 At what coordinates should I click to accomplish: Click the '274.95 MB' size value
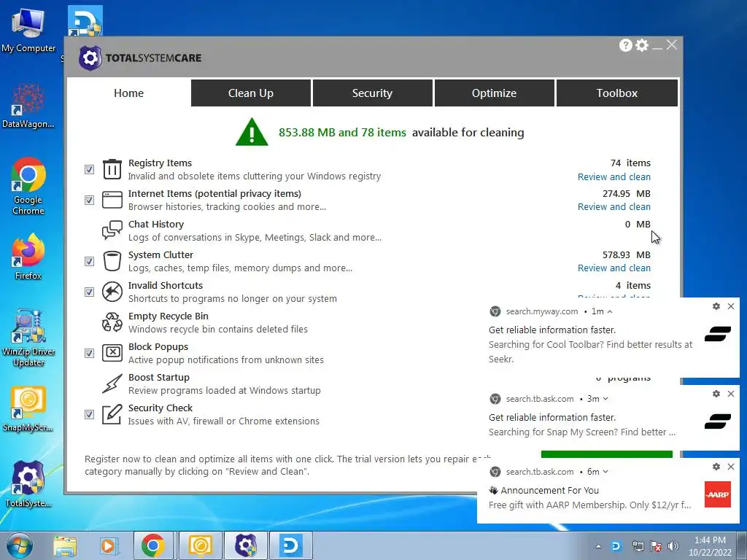click(x=626, y=194)
